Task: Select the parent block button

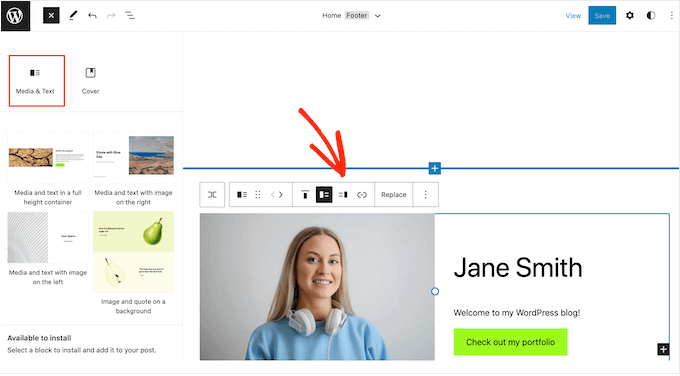Action: click(212, 195)
